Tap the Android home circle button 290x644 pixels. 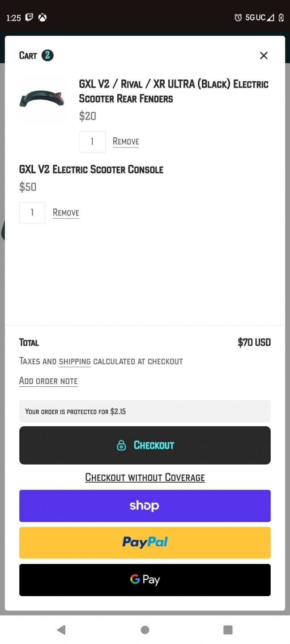click(145, 630)
